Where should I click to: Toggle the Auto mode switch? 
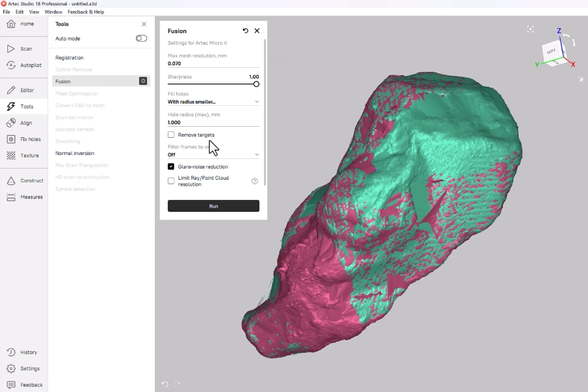pos(141,39)
